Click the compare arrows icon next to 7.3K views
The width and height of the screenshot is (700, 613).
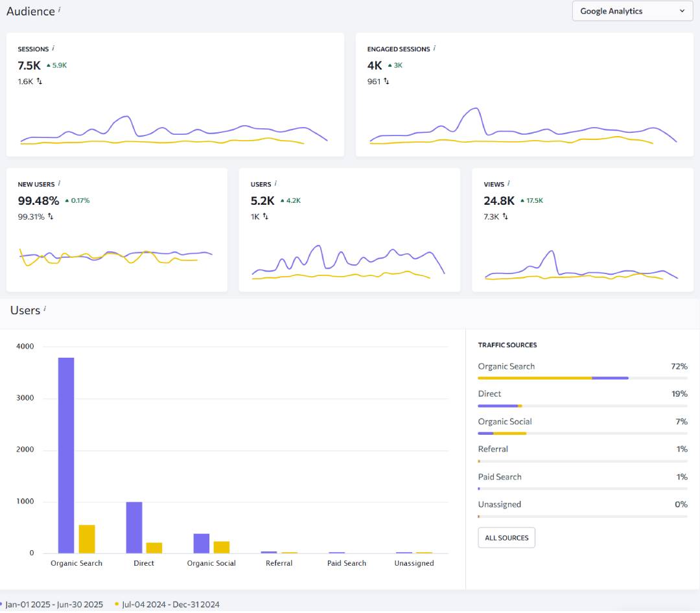pyautogui.click(x=505, y=216)
